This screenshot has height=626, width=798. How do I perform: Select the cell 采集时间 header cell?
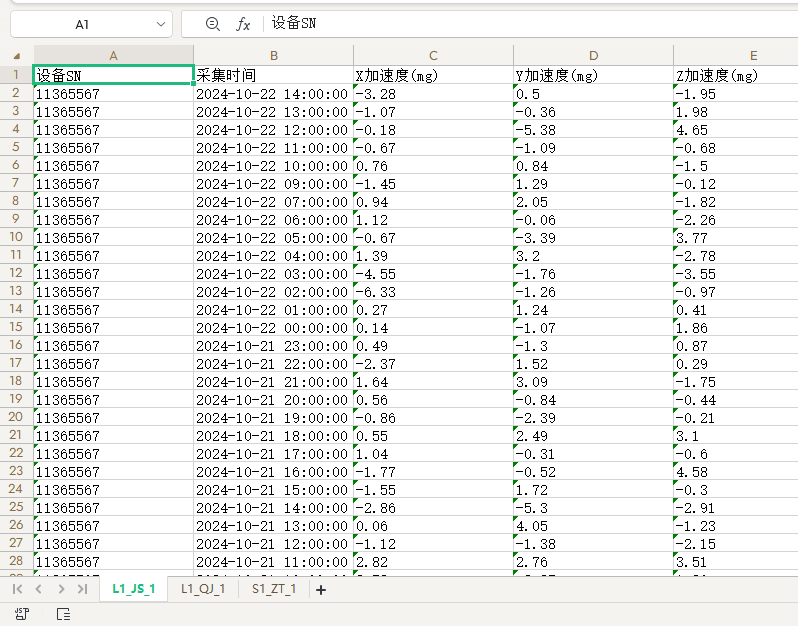[273, 75]
